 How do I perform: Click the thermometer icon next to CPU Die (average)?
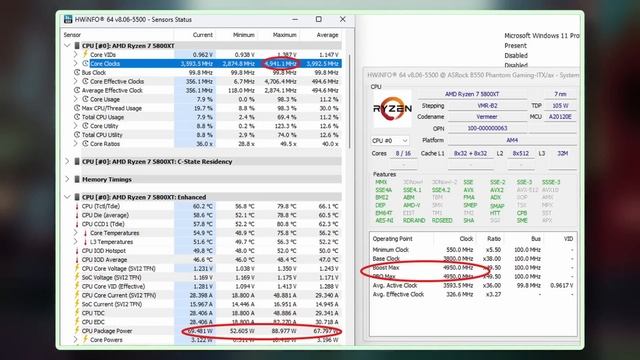[77, 215]
